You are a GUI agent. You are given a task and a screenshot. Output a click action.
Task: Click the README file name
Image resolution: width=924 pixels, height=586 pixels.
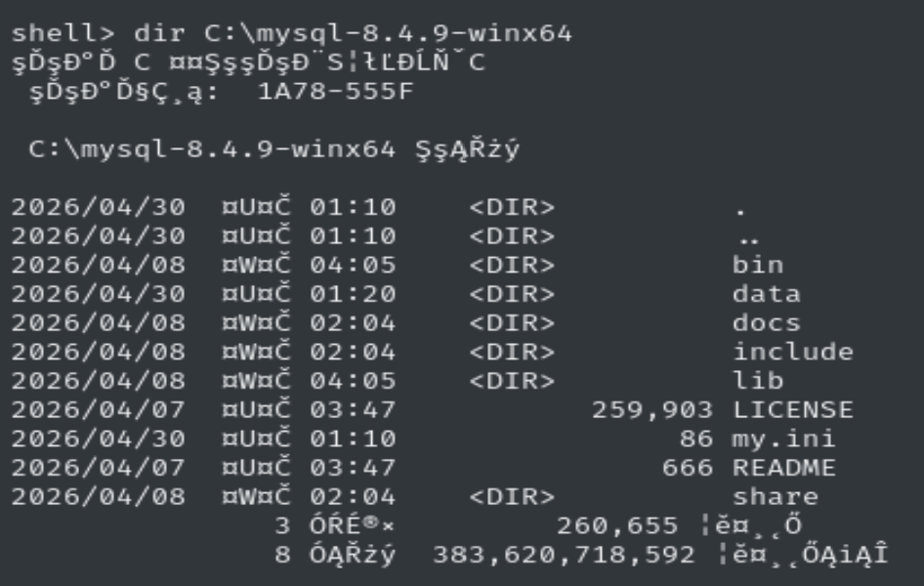coord(783,468)
